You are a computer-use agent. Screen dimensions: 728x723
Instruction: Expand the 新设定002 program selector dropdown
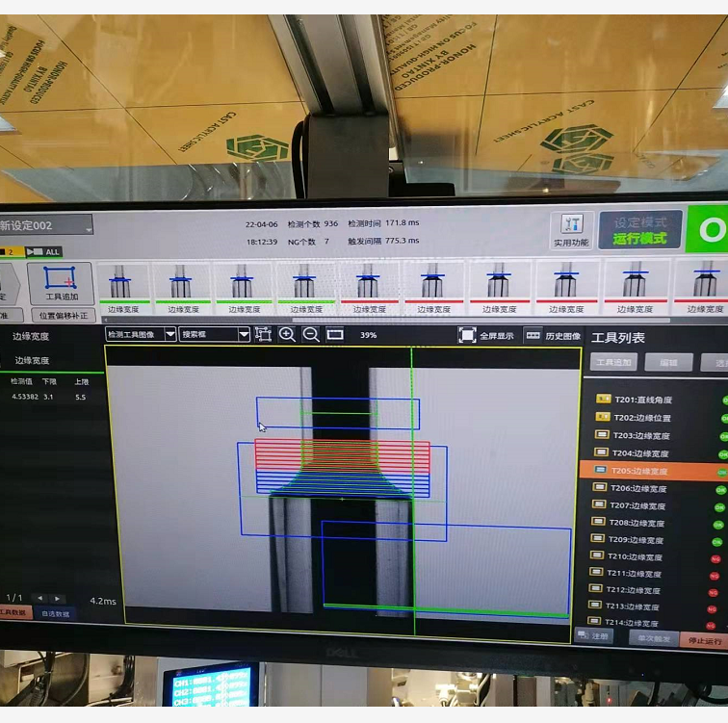point(88,225)
